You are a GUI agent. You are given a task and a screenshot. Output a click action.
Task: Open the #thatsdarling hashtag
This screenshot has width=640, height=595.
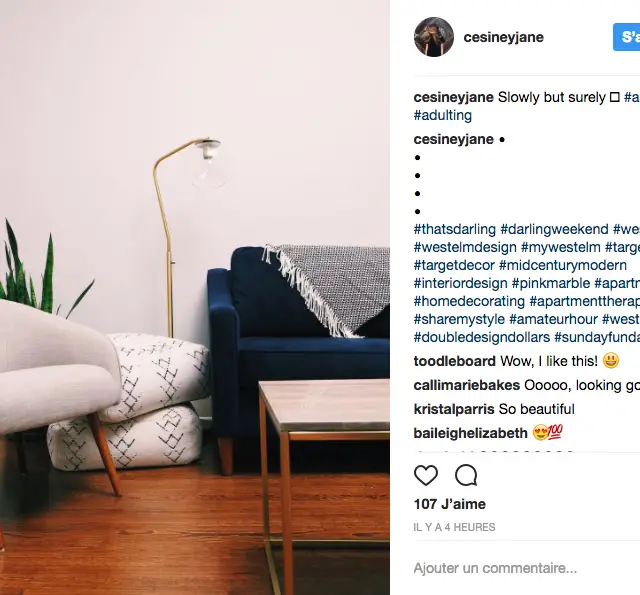pyautogui.click(x=455, y=229)
